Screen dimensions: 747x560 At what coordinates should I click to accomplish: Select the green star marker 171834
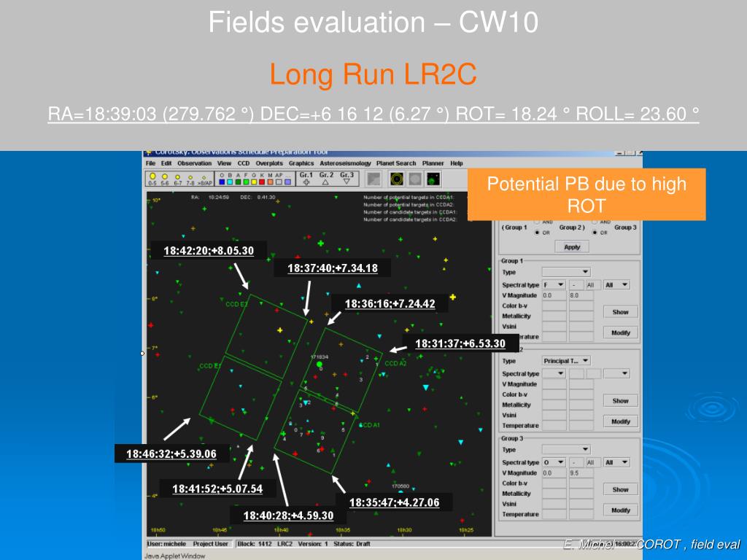(320, 365)
